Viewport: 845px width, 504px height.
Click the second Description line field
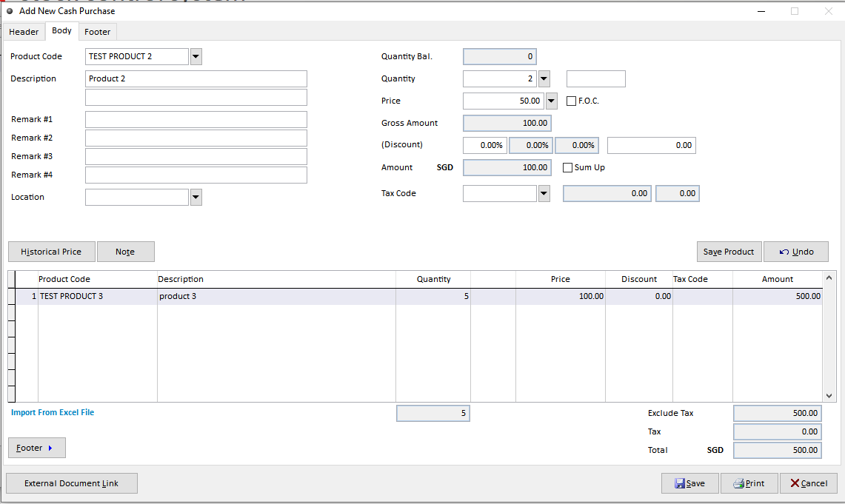tap(196, 98)
